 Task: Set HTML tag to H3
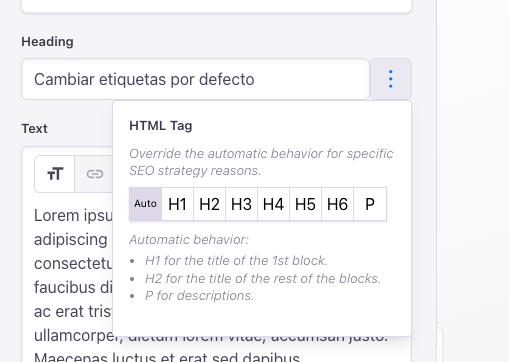pos(241,204)
